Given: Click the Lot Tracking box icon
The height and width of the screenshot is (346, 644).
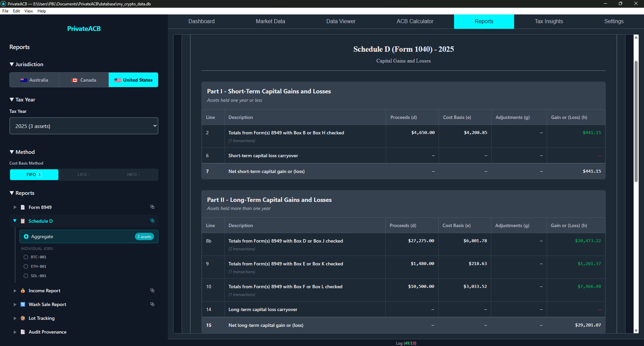Looking at the screenshot, I should click(x=23, y=318).
